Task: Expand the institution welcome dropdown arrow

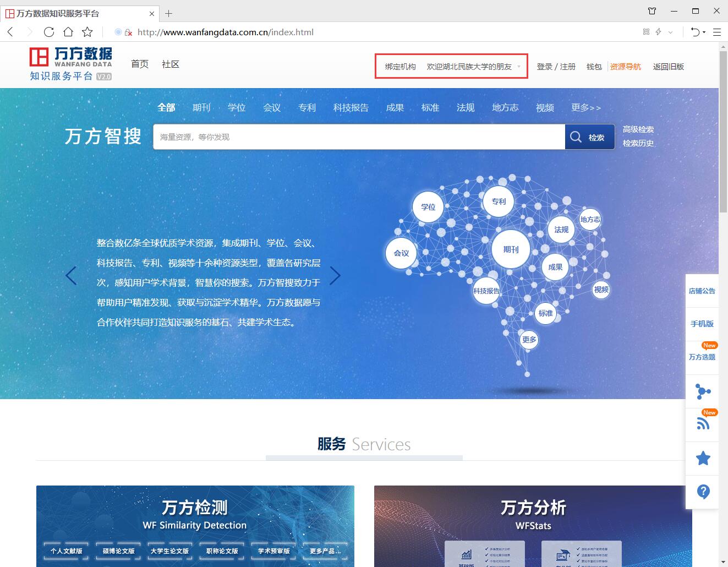Action: (x=519, y=67)
